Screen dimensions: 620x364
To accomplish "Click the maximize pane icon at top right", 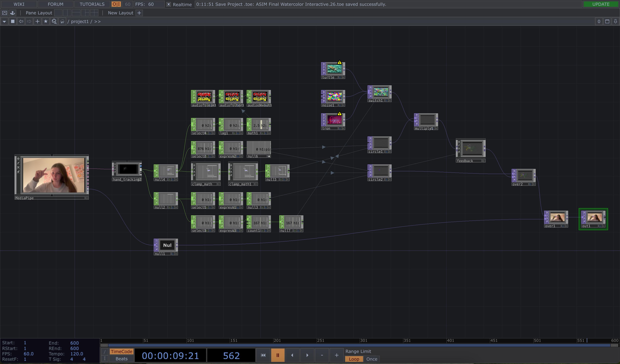I will [x=607, y=21].
